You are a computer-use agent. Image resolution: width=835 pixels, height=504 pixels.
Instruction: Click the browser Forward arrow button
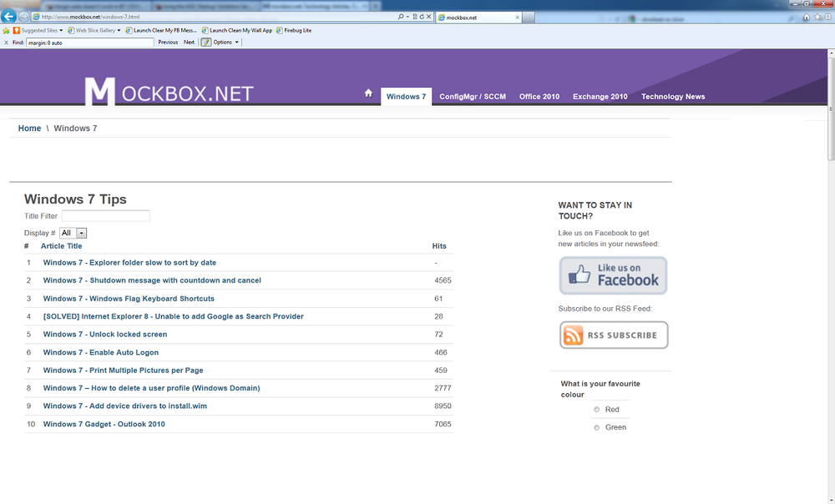click(x=23, y=17)
